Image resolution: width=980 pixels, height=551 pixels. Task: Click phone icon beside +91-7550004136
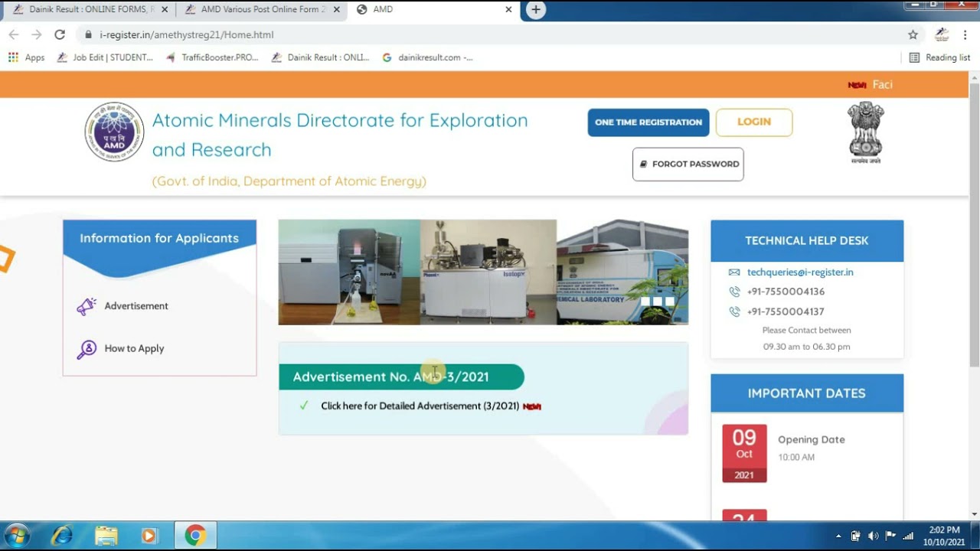coord(734,292)
